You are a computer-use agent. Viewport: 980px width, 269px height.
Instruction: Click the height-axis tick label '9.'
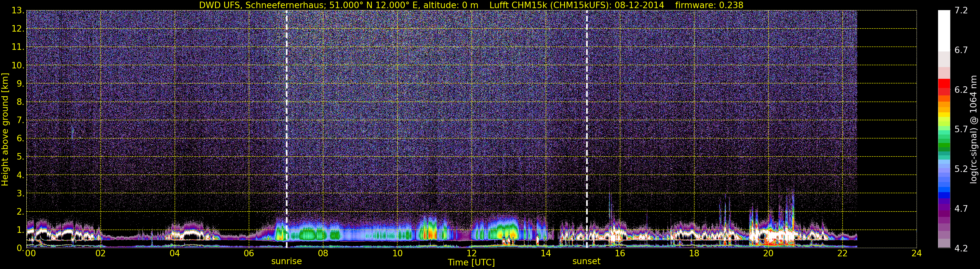(20, 83)
